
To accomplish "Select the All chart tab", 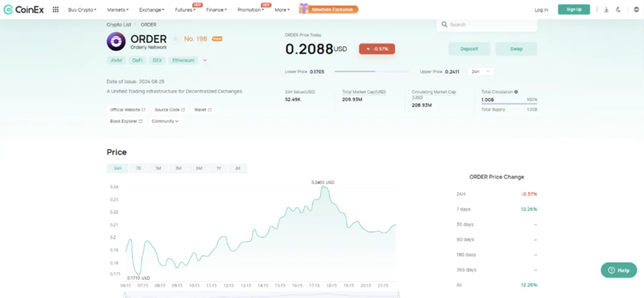I will pos(238,168).
